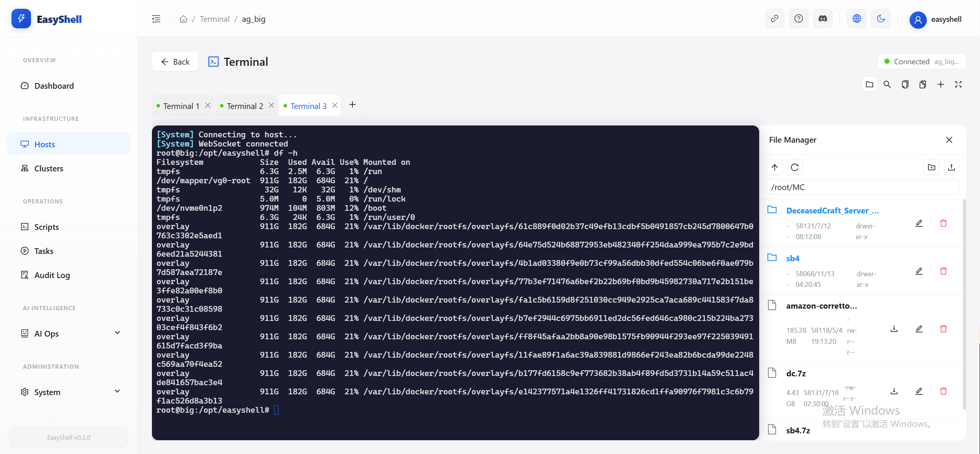Refresh the File Manager listing

tap(794, 167)
